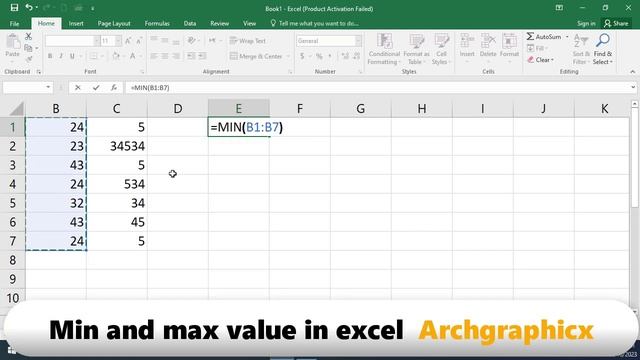Screen dimensions: 640x360
Task: Toggle Merge & Center
Action: [x=256, y=56]
